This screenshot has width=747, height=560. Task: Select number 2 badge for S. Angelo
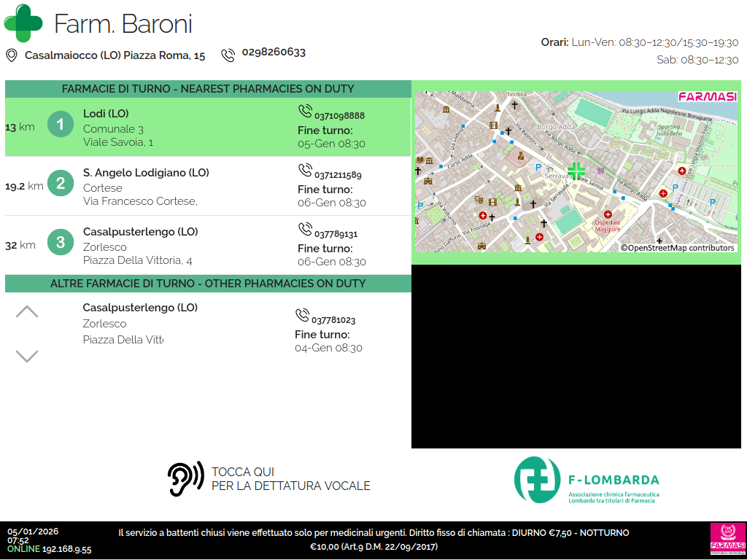click(61, 183)
